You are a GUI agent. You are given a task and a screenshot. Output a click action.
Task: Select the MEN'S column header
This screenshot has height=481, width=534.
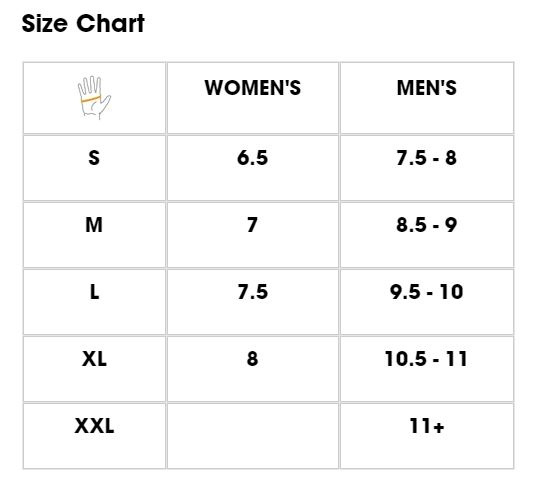click(x=427, y=88)
